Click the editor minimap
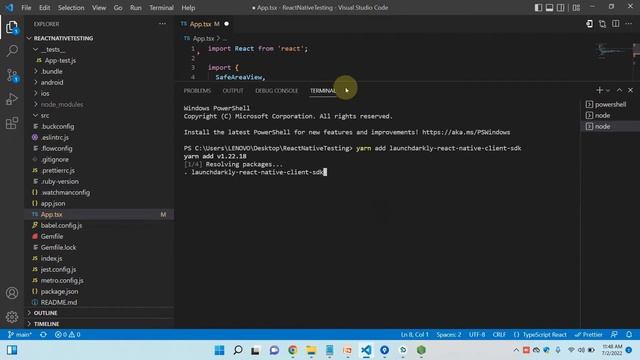The width and height of the screenshot is (640, 360). (x=613, y=51)
